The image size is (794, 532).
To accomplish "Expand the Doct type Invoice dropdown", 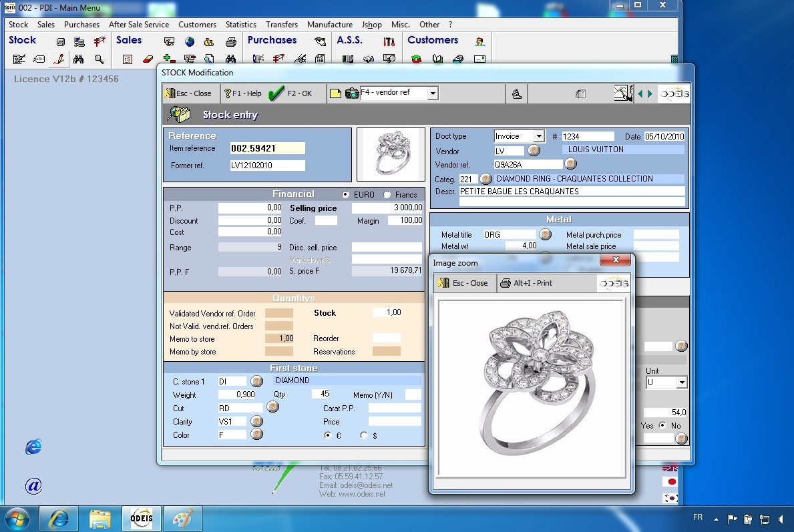I will click(x=540, y=136).
